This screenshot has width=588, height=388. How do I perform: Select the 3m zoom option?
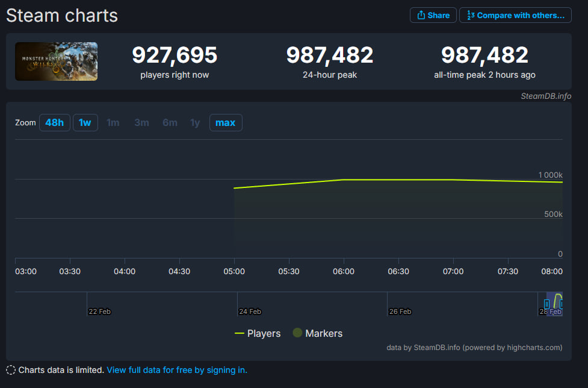coord(142,123)
